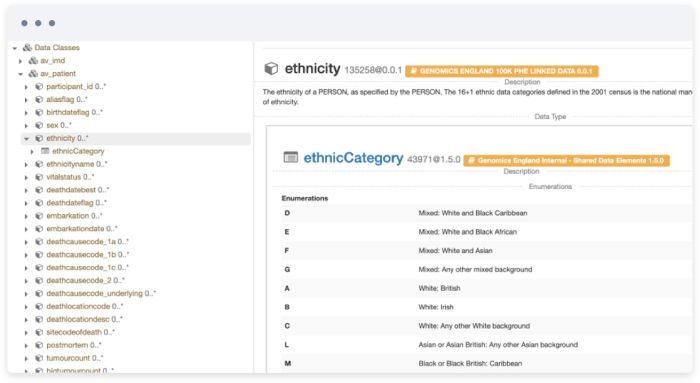
Task: Click enumeration row 'White: Irish'
Action: [x=487, y=307]
